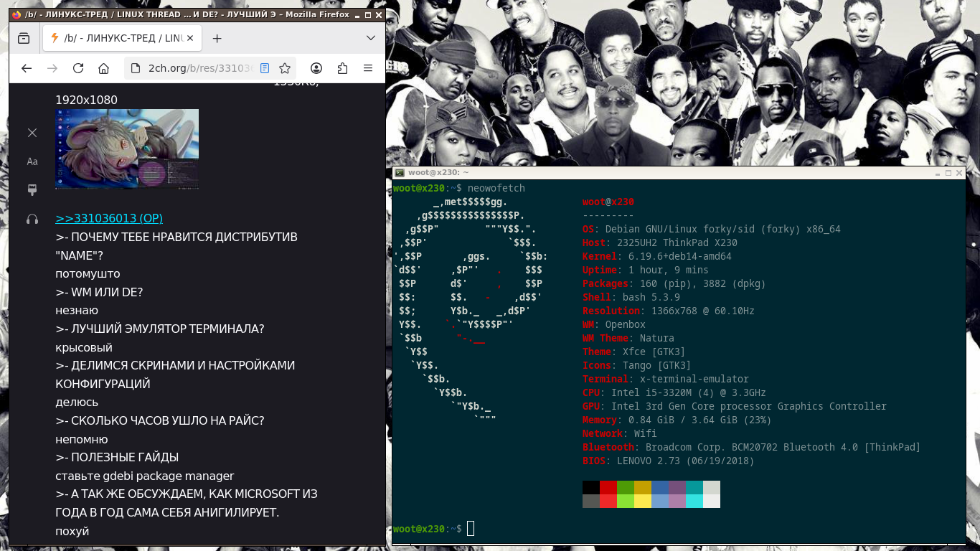Click the "Host: 2325UH2 ThinkPad X230" line
Screen dimensions: 980x551
(660, 243)
